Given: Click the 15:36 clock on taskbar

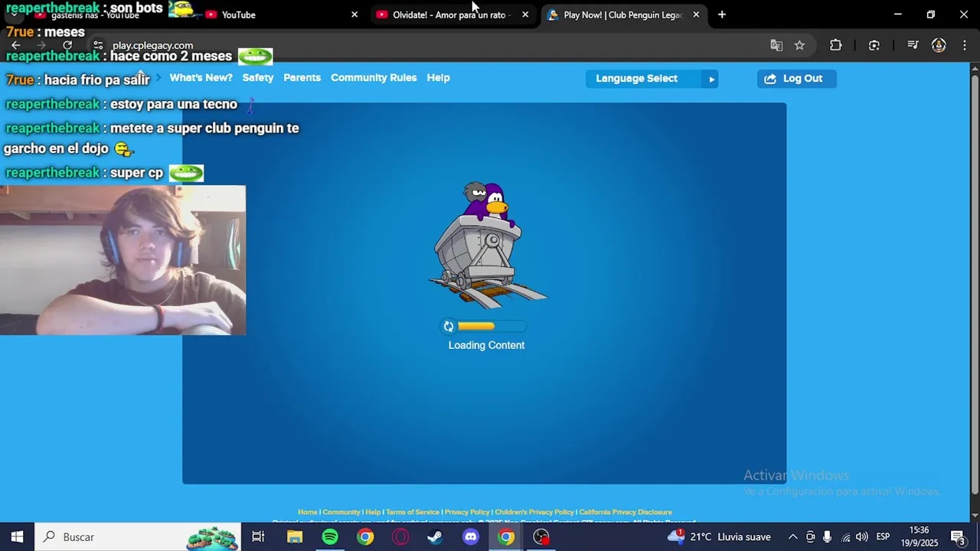Looking at the screenshot, I should point(919,530).
